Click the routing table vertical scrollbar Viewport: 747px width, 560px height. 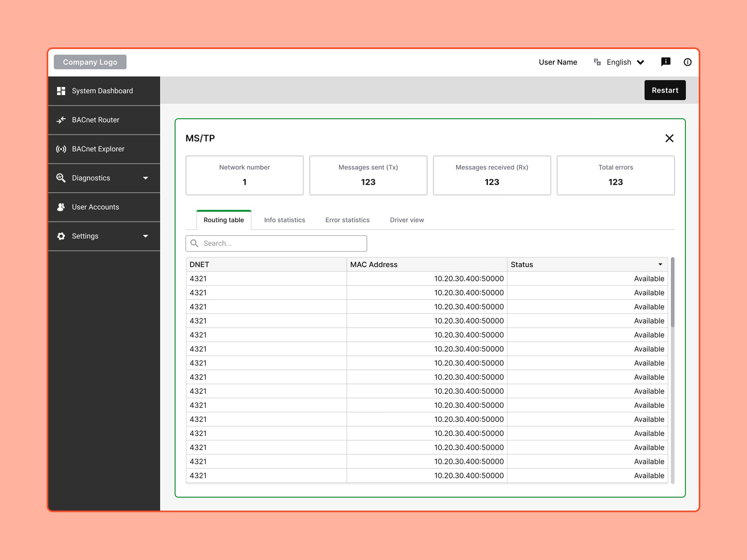[672, 292]
